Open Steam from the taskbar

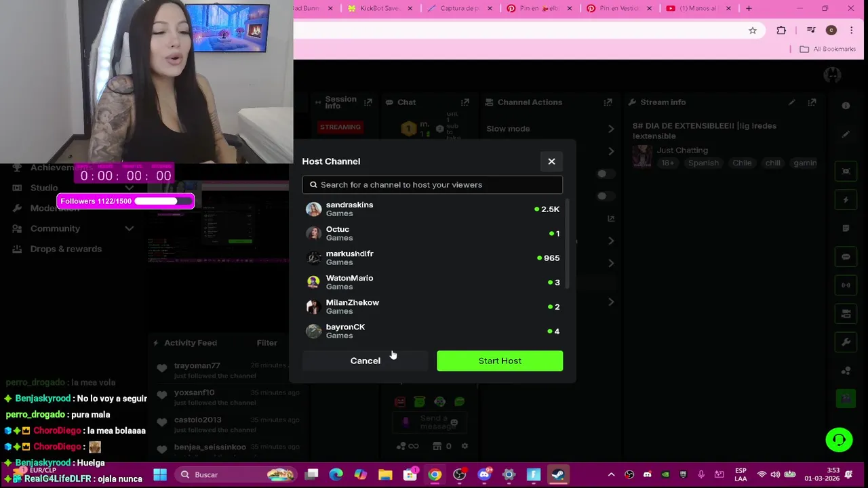coord(557,474)
